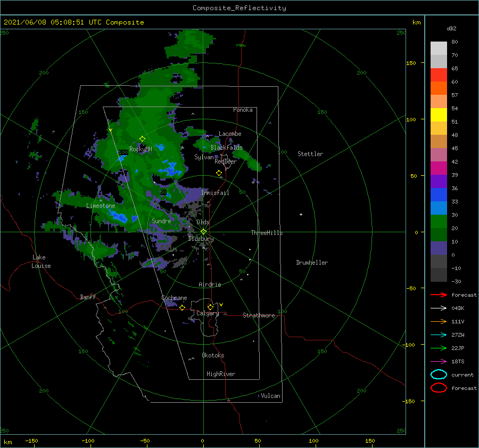The height and width of the screenshot is (448, 479).
Task: Click the green 22JP arrow icon
Action: coord(439,348)
